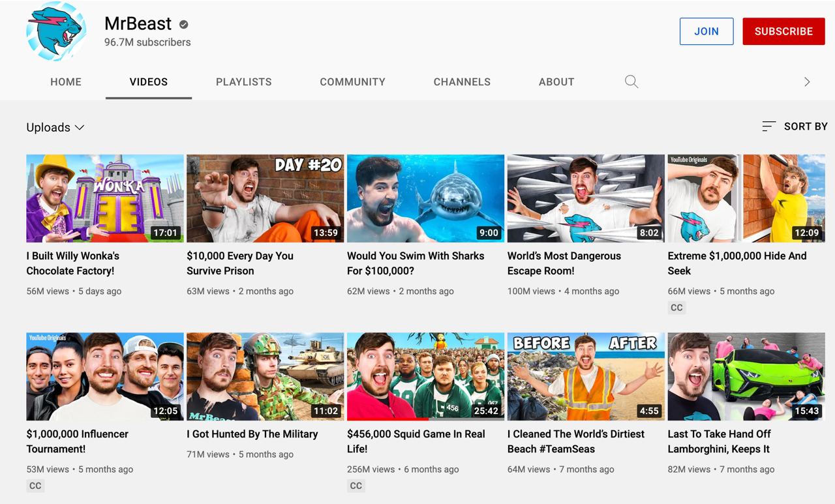835x504 pixels.
Task: Click "64M views • 7 months ago" text
Action: [x=561, y=469]
